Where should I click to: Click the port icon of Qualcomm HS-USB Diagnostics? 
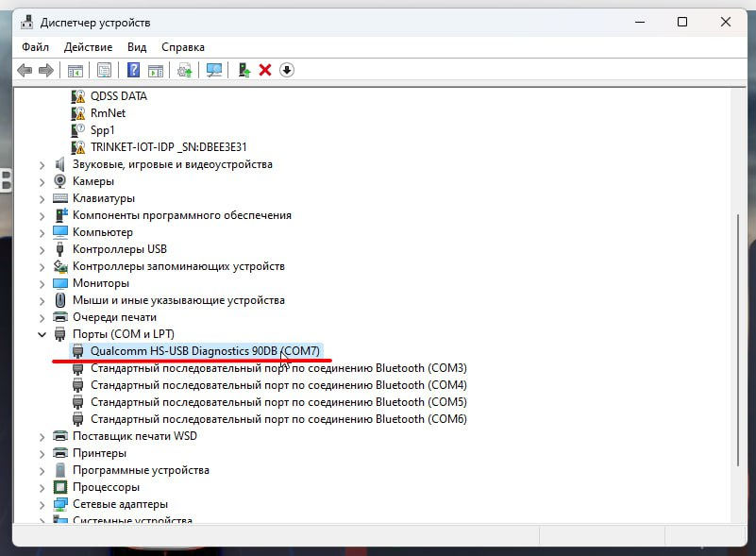pos(77,351)
